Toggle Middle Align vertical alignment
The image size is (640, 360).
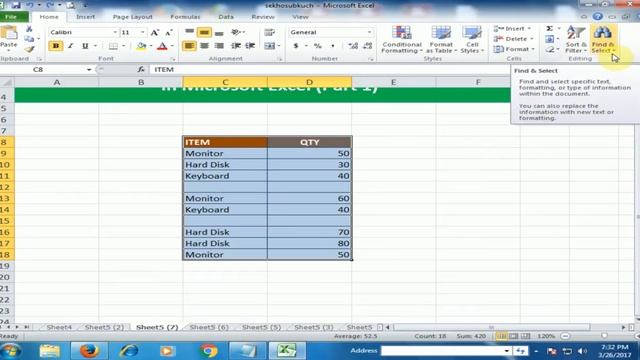(204, 32)
